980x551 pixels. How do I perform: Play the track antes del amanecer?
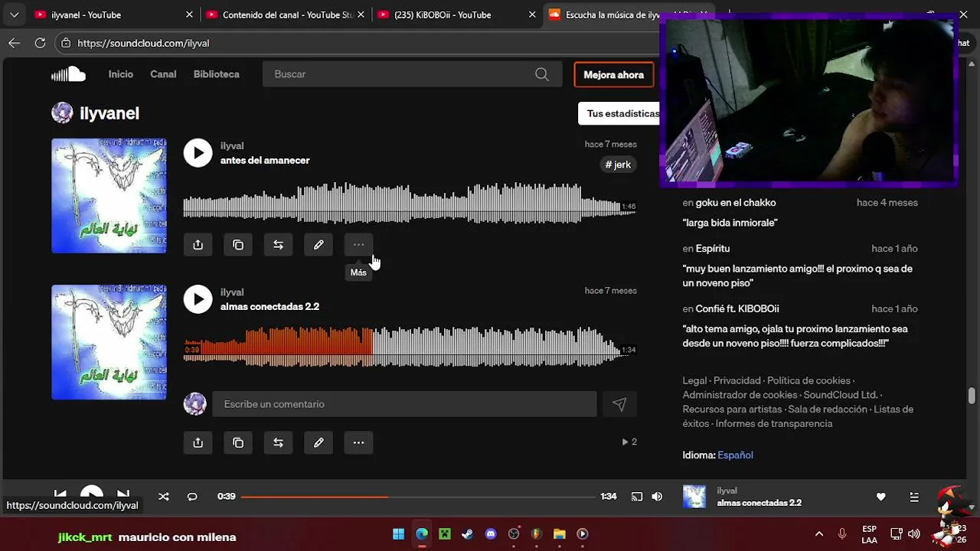pos(198,153)
